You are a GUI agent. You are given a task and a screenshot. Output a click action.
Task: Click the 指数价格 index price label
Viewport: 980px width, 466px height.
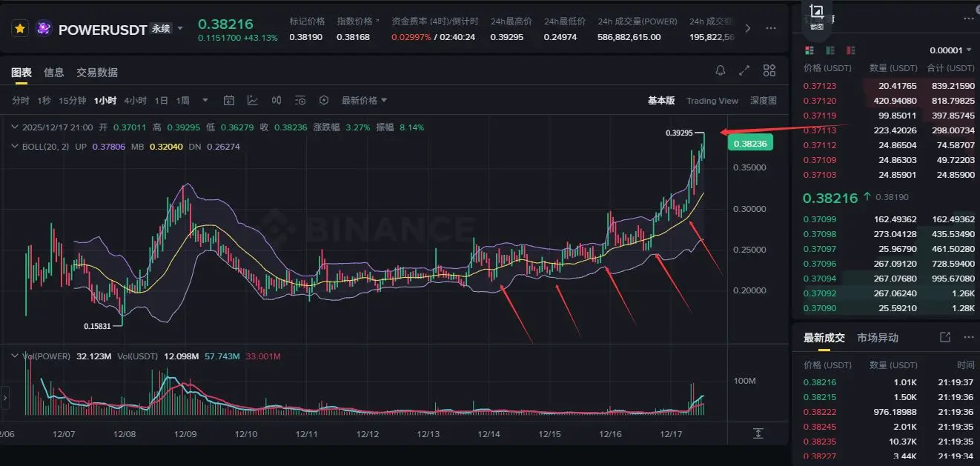354,21
